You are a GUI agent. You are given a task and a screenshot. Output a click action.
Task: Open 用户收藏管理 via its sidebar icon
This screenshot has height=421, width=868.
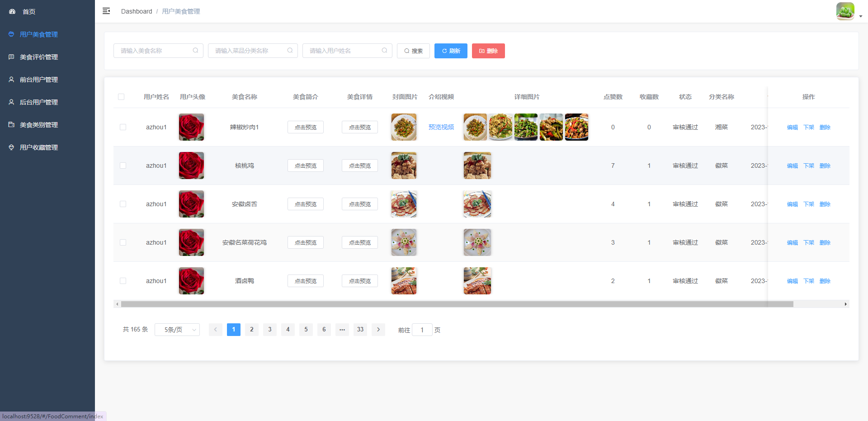pyautogui.click(x=11, y=147)
